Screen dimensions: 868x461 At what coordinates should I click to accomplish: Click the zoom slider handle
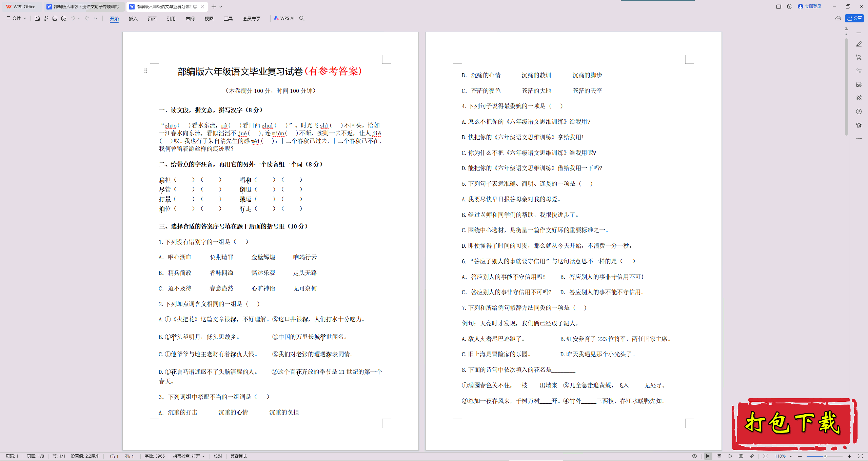pos(825,456)
